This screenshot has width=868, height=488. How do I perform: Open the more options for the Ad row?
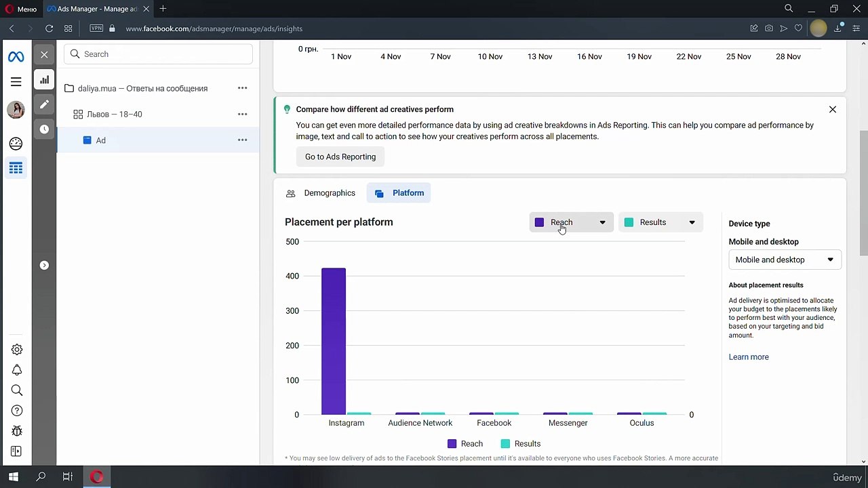[x=242, y=140]
